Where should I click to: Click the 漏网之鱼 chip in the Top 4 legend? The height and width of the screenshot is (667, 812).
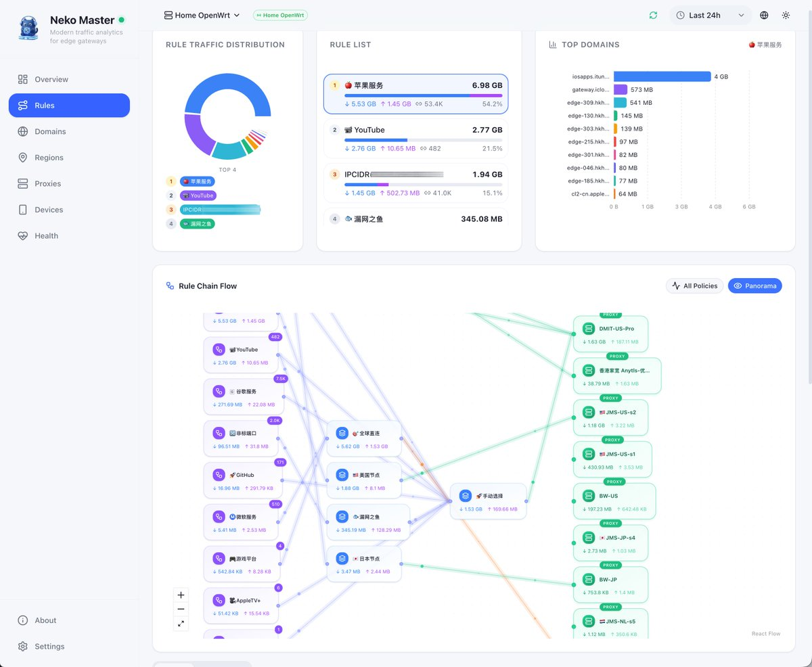pyautogui.click(x=198, y=224)
